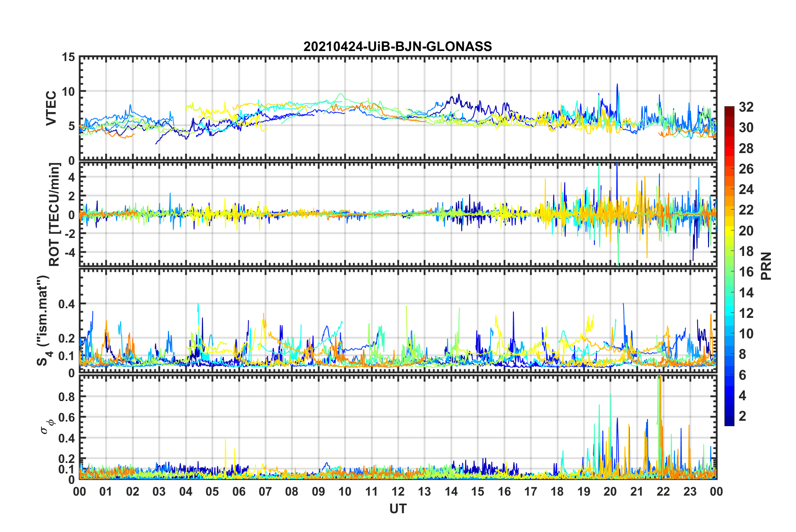
Task: Click the 8 label on the PRN colorbar
Action: [x=742, y=354]
